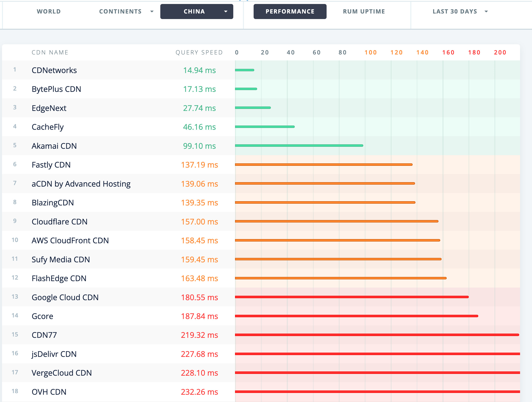Open the China dropdown arrow
The height and width of the screenshot is (402, 532).
pyautogui.click(x=226, y=12)
